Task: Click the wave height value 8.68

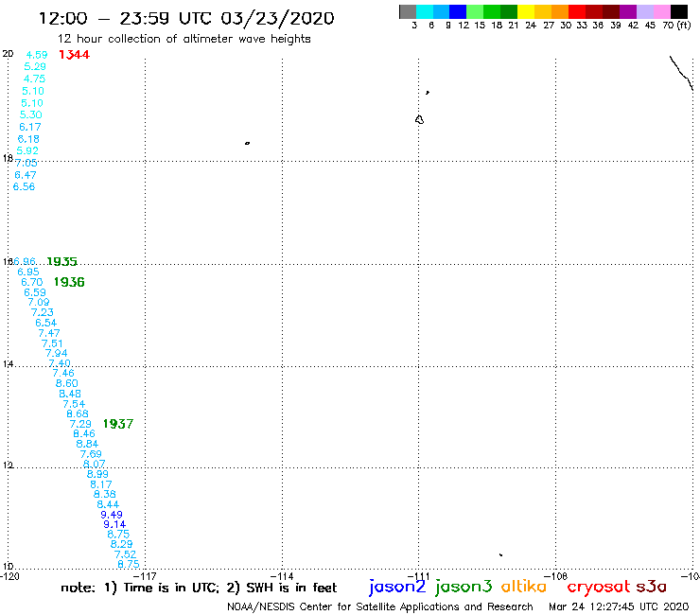Action: 78,414
